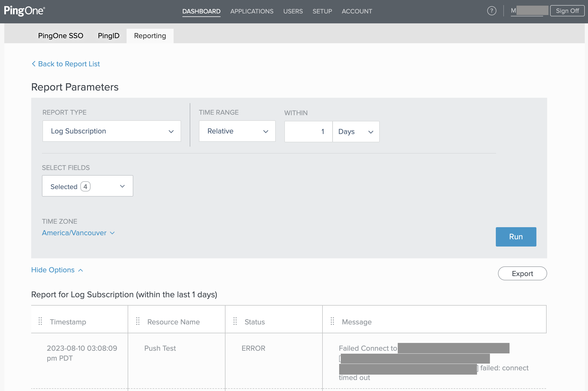588x391 pixels.
Task: Switch to the PingID tab
Action: [x=109, y=36]
